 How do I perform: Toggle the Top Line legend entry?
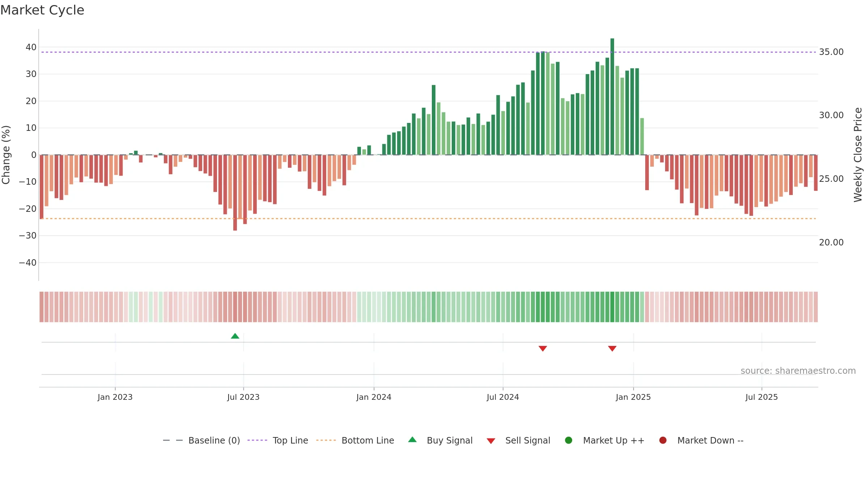pyautogui.click(x=278, y=440)
